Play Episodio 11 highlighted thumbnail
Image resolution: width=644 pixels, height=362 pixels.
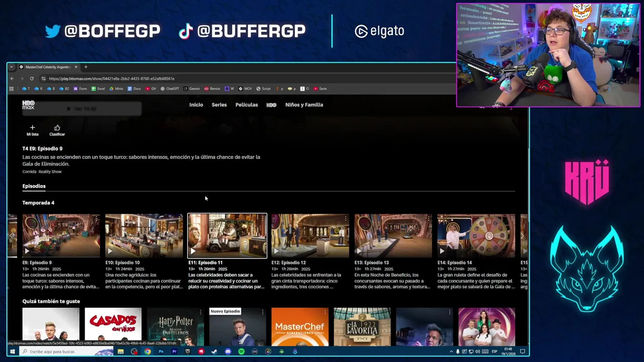(x=227, y=236)
